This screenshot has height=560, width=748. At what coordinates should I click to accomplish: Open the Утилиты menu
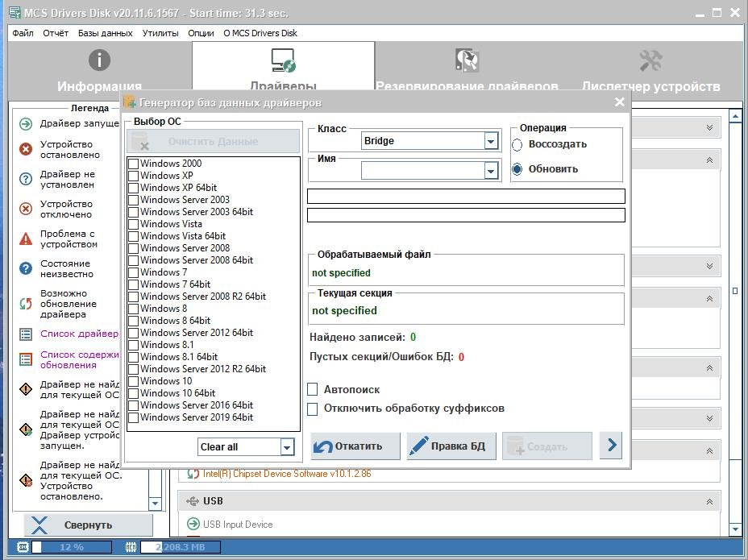160,33
